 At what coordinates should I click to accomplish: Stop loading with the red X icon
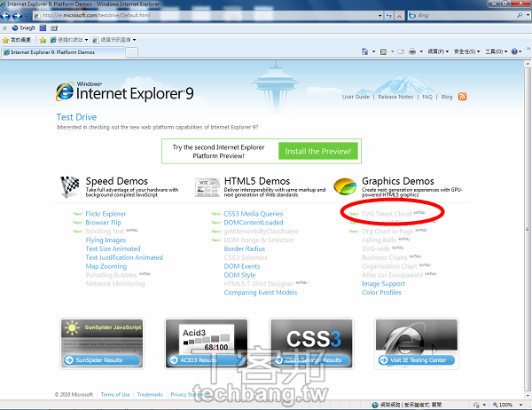click(400, 16)
